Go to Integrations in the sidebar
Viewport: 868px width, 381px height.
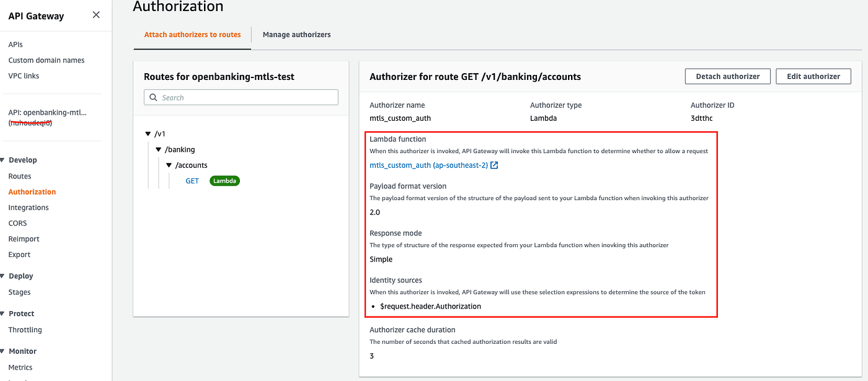pyautogui.click(x=29, y=208)
